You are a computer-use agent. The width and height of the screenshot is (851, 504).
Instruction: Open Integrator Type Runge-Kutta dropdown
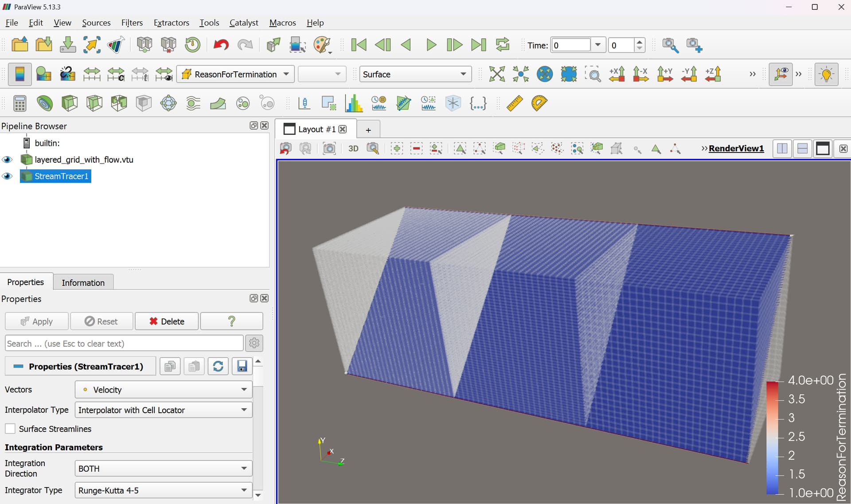pyautogui.click(x=164, y=490)
